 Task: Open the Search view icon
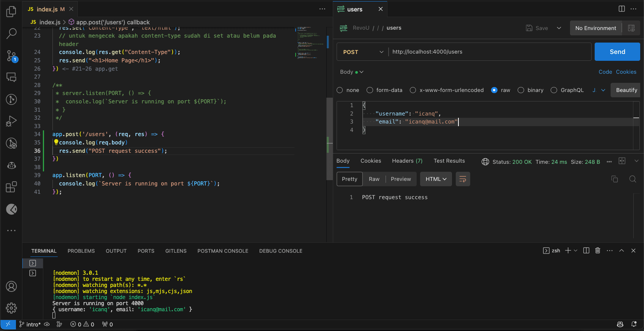(x=11, y=33)
